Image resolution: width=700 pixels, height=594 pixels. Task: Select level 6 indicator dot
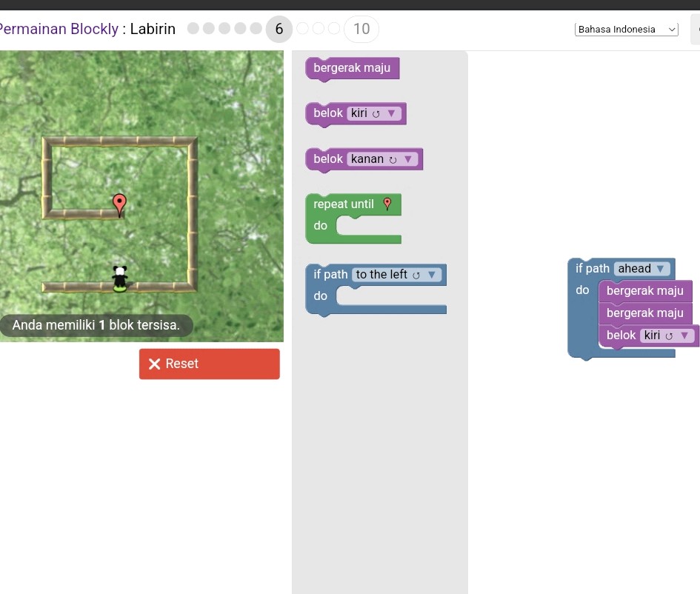pyautogui.click(x=279, y=29)
